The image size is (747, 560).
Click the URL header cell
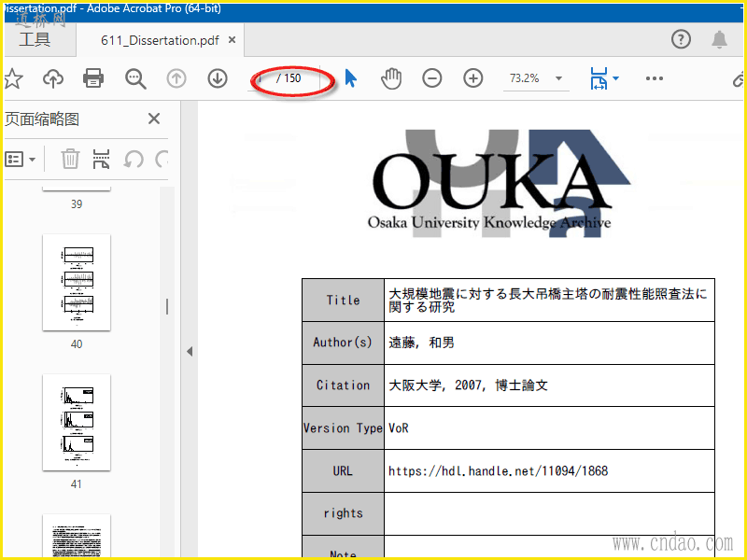[343, 471]
